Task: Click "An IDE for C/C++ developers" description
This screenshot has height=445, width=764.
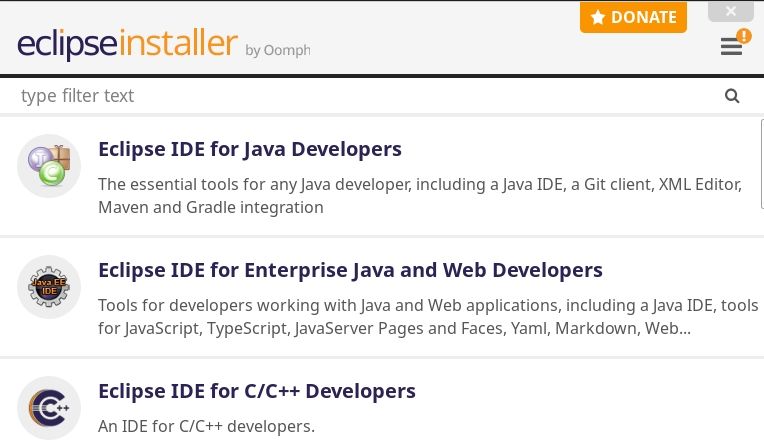Action: (206, 426)
